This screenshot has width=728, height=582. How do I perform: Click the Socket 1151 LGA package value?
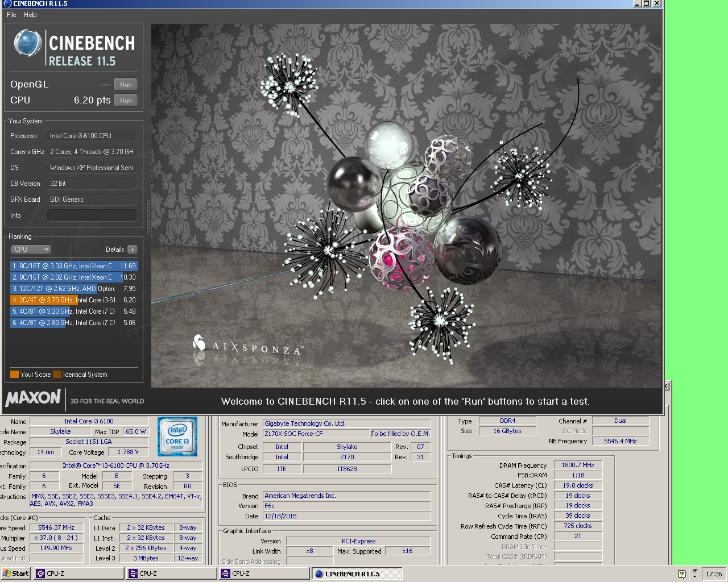89,442
